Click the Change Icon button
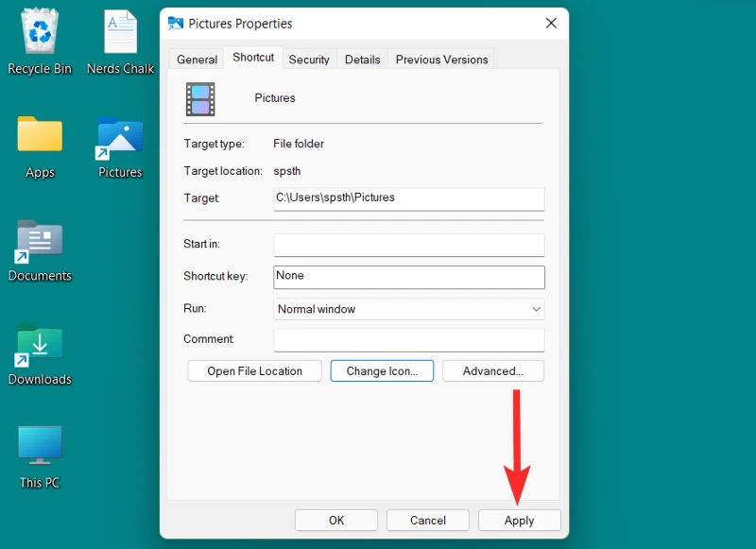 [382, 370]
